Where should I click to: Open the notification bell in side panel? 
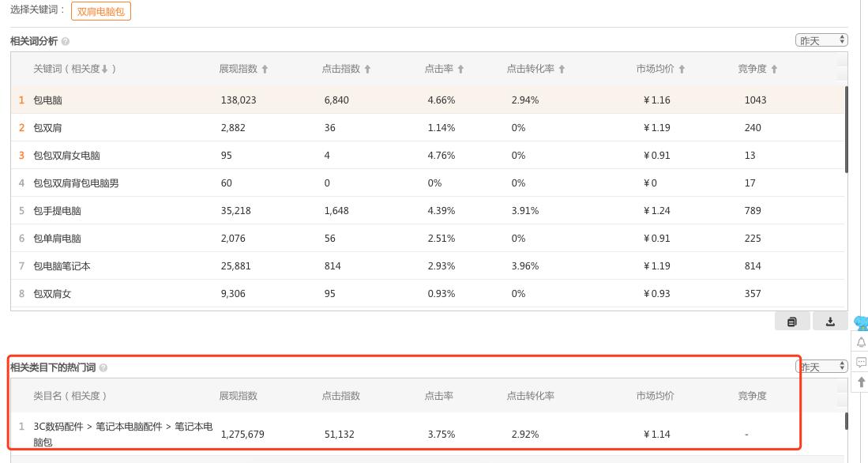(x=861, y=342)
